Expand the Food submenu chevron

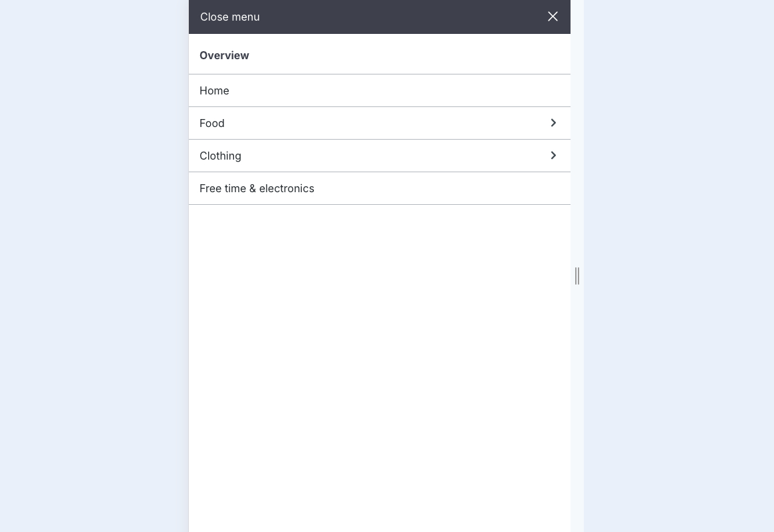[x=553, y=123]
